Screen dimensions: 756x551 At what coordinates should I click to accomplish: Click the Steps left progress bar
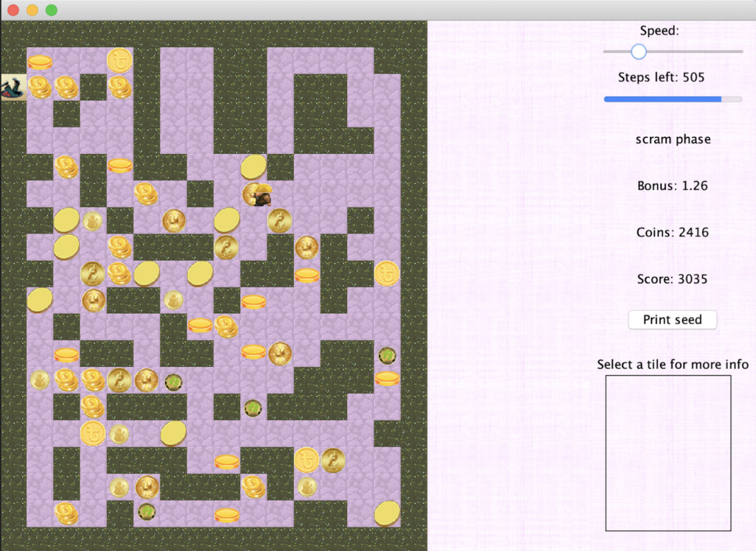(673, 99)
